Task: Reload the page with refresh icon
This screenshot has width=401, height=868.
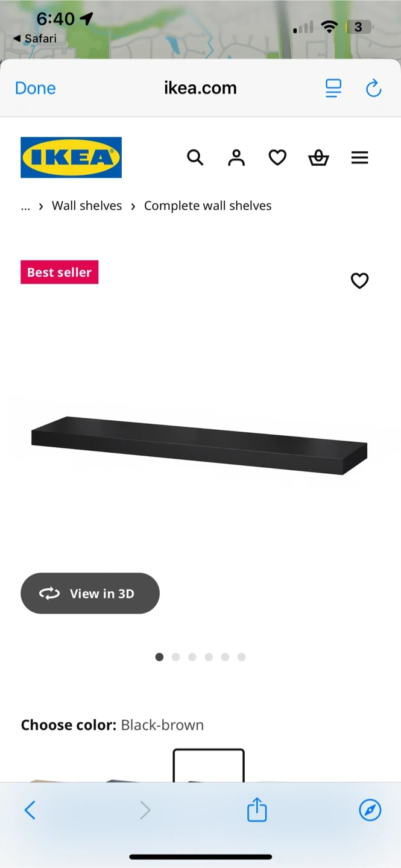Action: 374,88
